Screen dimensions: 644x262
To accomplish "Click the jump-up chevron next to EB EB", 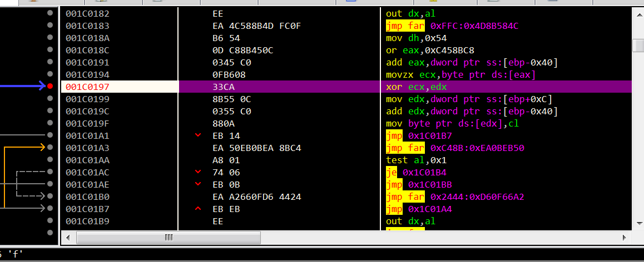I will [x=199, y=209].
